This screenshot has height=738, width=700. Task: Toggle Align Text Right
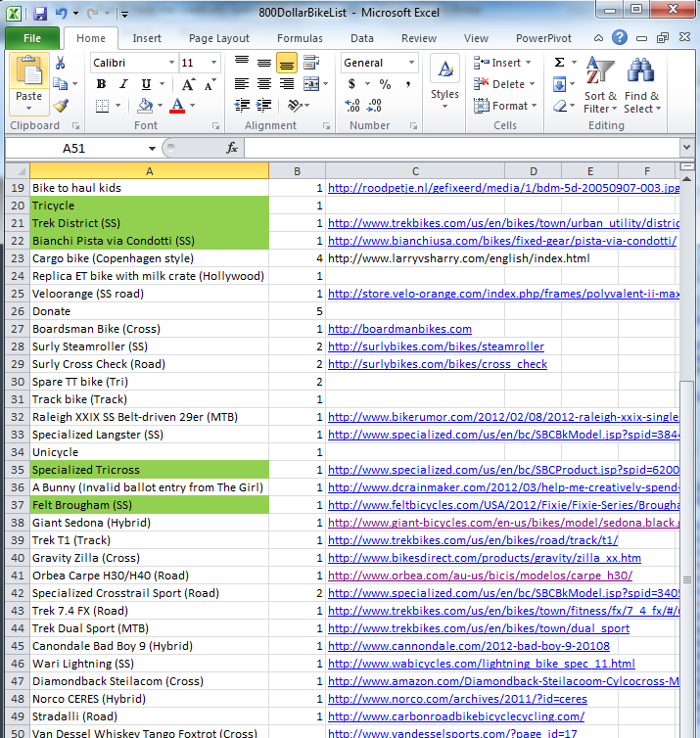(x=287, y=84)
